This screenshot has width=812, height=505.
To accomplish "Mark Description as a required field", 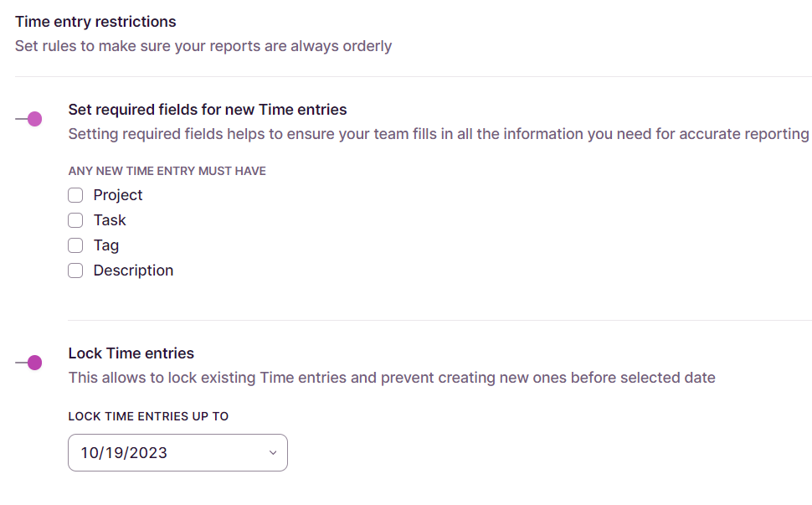I will point(75,271).
